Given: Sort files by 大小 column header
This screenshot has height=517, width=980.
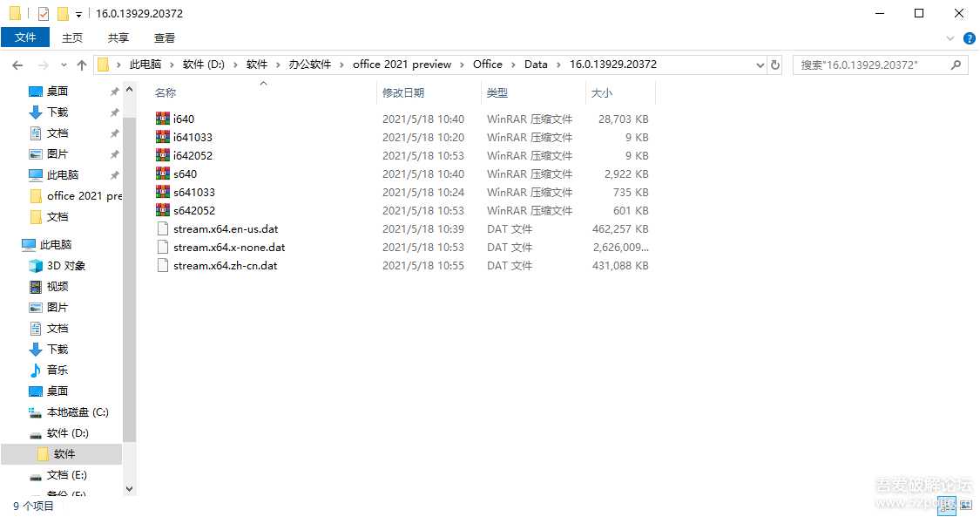Looking at the screenshot, I should tap(602, 92).
